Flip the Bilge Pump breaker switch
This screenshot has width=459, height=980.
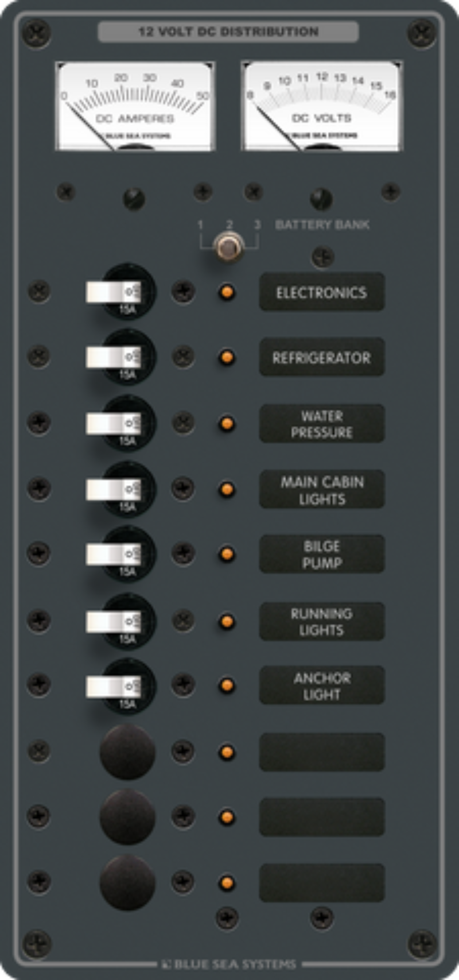click(114, 554)
